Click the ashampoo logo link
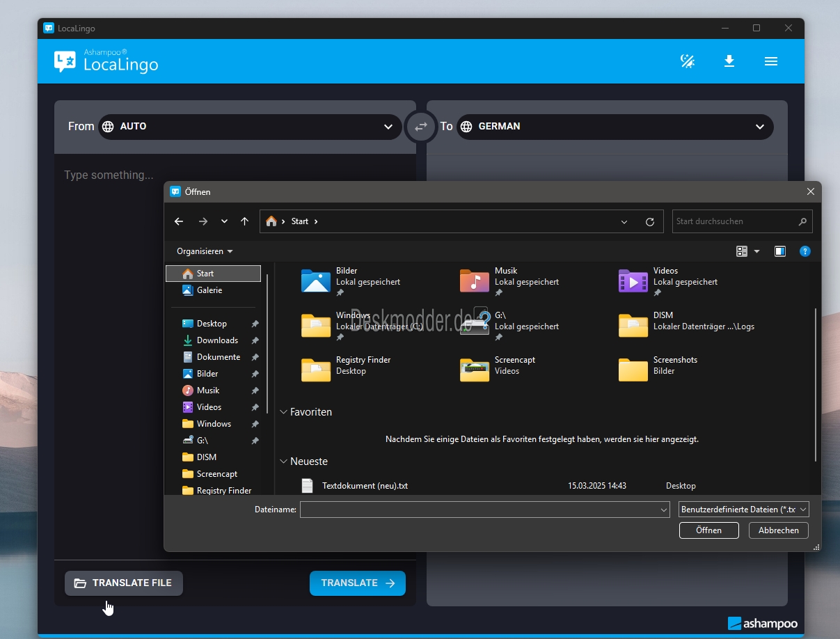 click(x=763, y=624)
